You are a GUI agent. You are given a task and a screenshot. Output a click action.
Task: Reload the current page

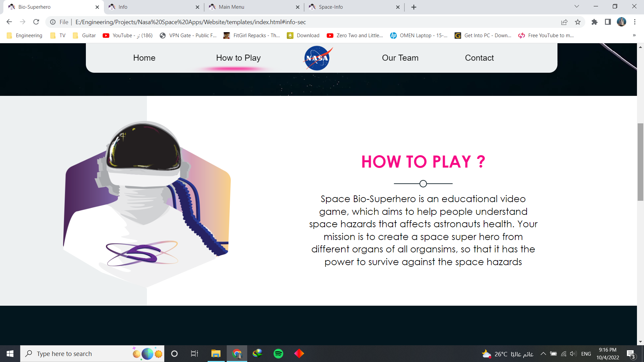(36, 22)
